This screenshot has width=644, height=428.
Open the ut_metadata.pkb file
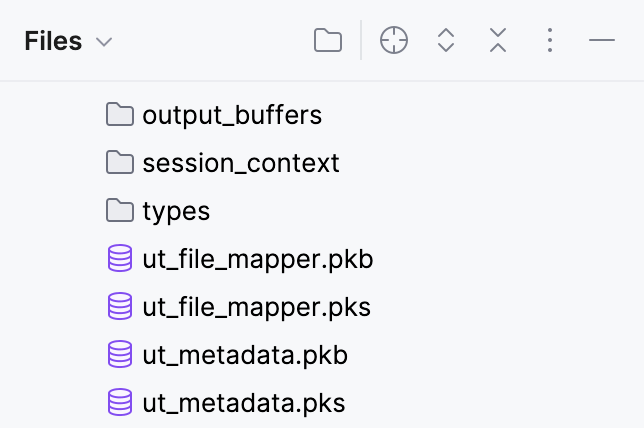click(x=245, y=355)
